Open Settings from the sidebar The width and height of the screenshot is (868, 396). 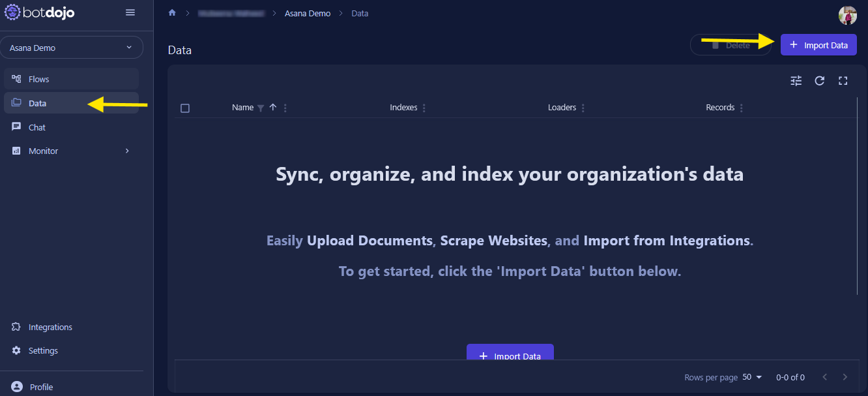click(43, 350)
